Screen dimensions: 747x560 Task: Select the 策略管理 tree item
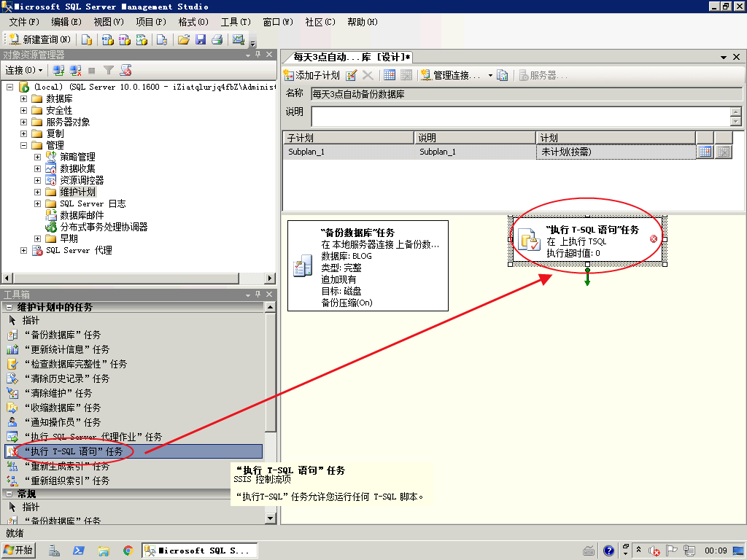(x=77, y=157)
